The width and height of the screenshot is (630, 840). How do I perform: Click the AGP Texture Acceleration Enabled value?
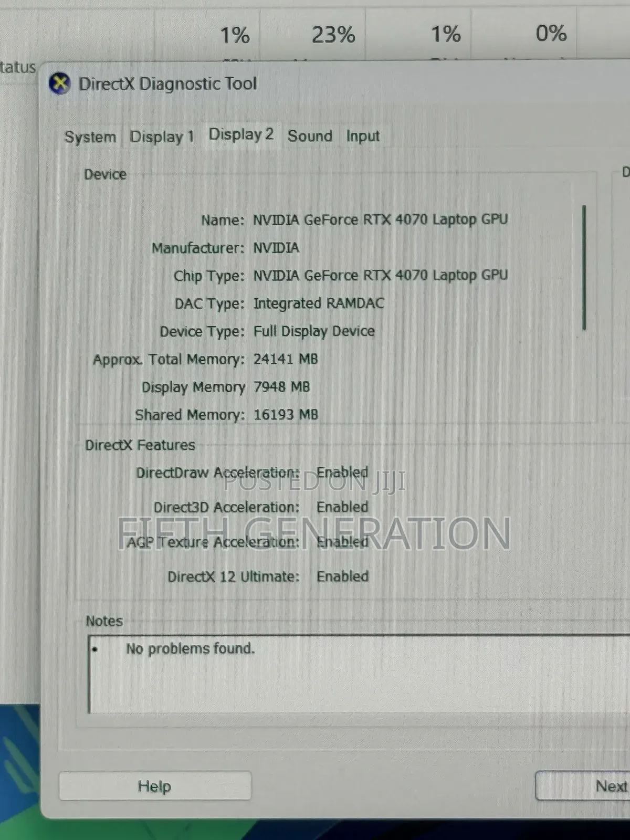coord(342,542)
